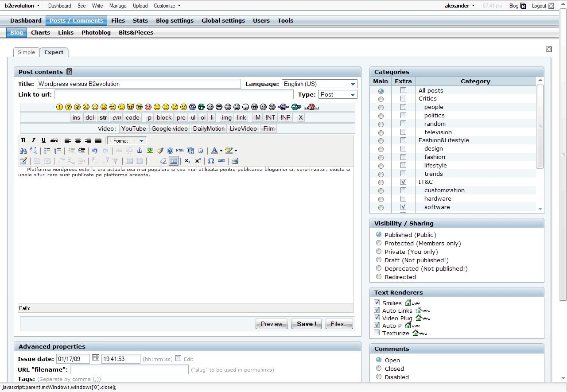Insert a YouTube video tag

tap(134, 128)
